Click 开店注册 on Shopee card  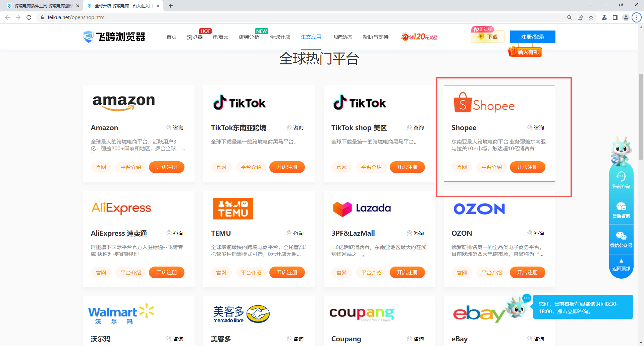pos(527,167)
